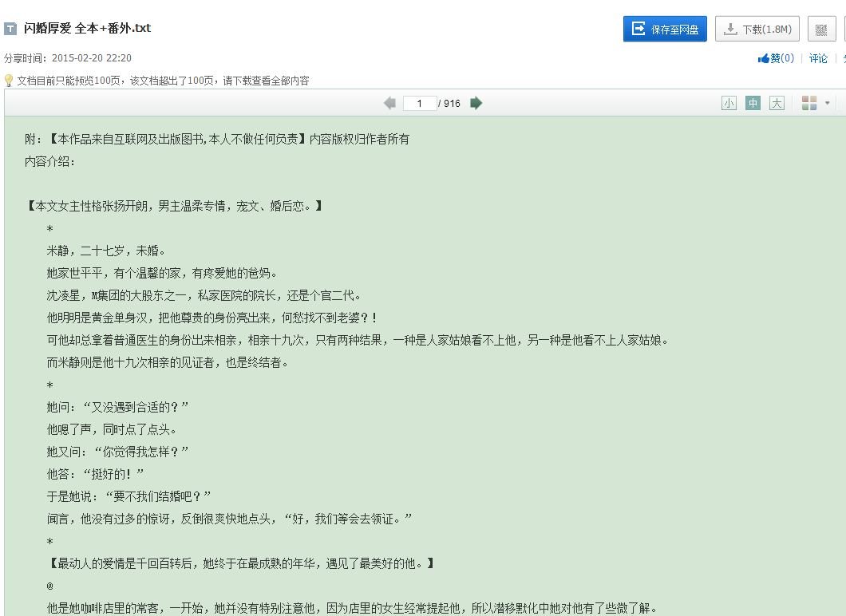
Task: Click the share time 2015-02-20 22:20
Action: click(x=92, y=57)
